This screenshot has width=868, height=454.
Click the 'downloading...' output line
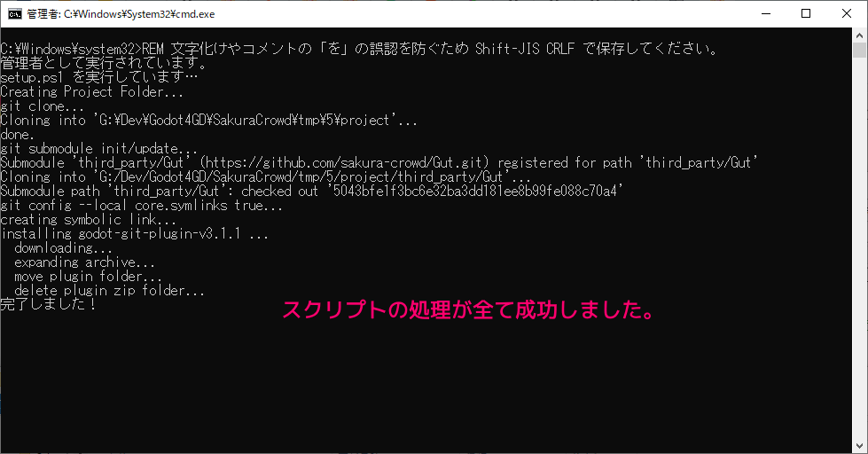pos(63,248)
